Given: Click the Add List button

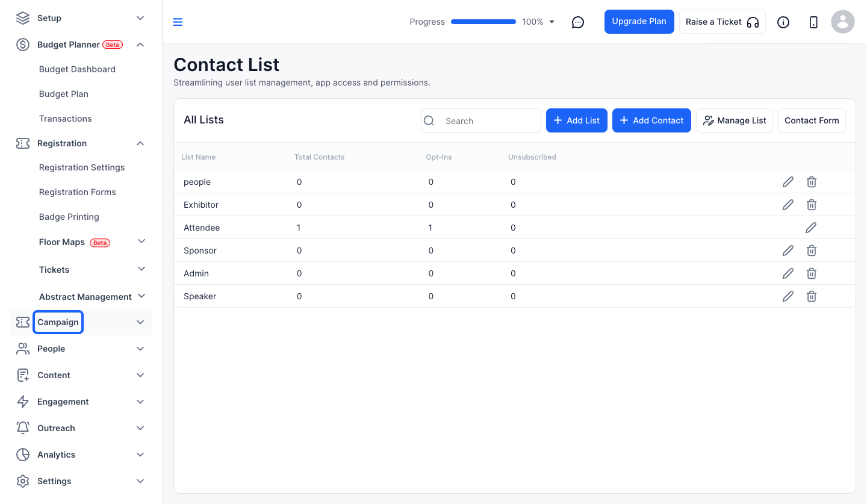Looking at the screenshot, I should (577, 120).
